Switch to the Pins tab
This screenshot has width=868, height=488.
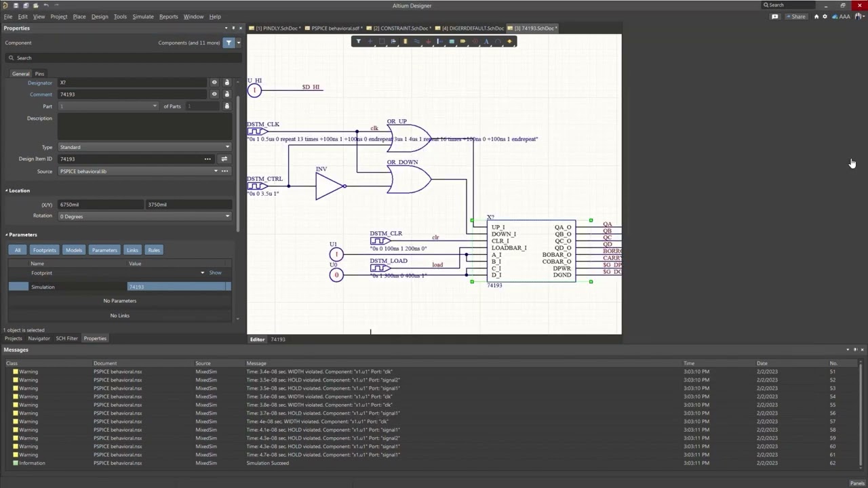click(x=39, y=74)
